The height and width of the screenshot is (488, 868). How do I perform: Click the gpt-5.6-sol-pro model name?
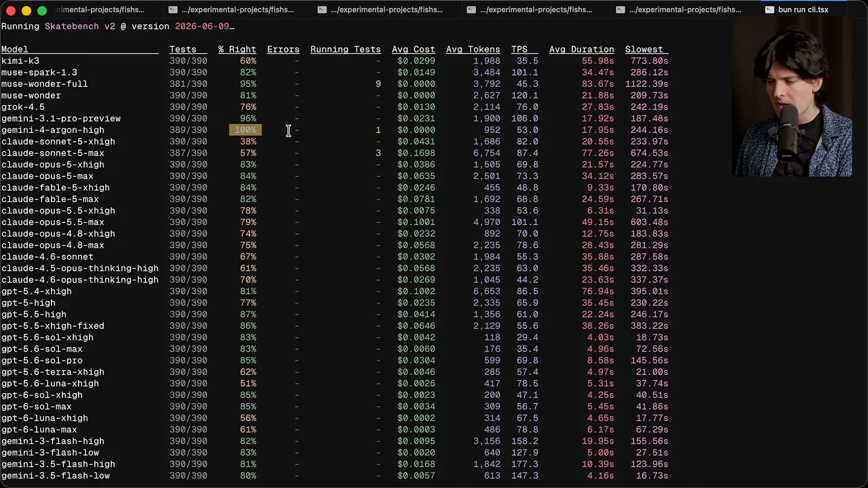(x=42, y=361)
